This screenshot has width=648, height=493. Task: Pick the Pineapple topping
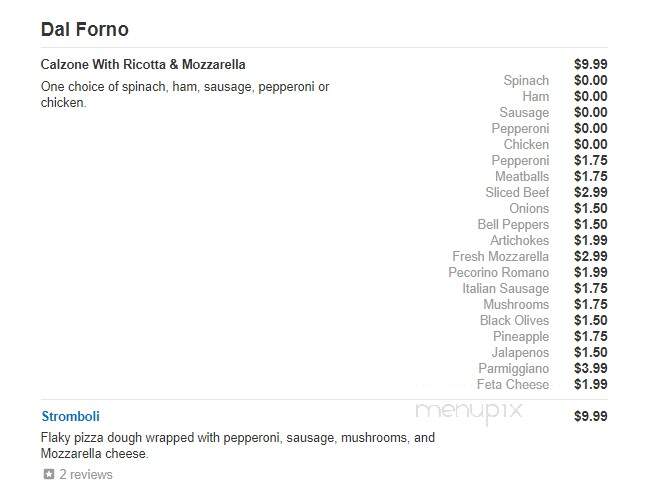(x=521, y=336)
